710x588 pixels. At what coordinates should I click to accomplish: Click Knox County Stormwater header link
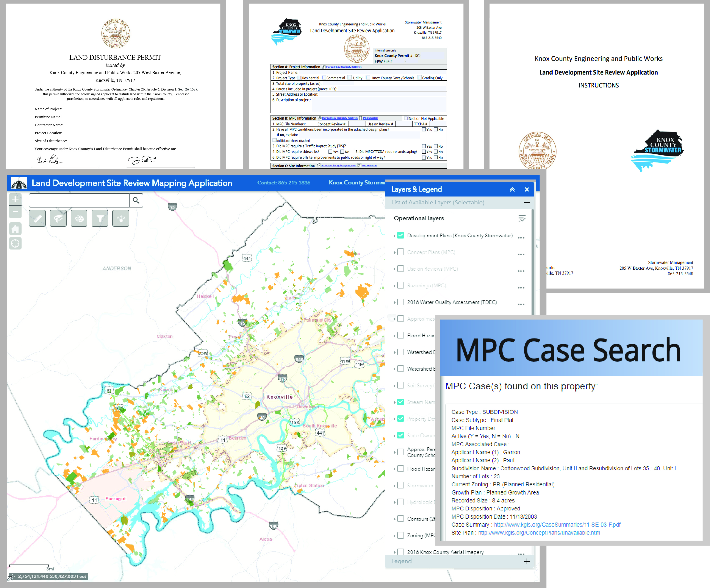pos(357,182)
